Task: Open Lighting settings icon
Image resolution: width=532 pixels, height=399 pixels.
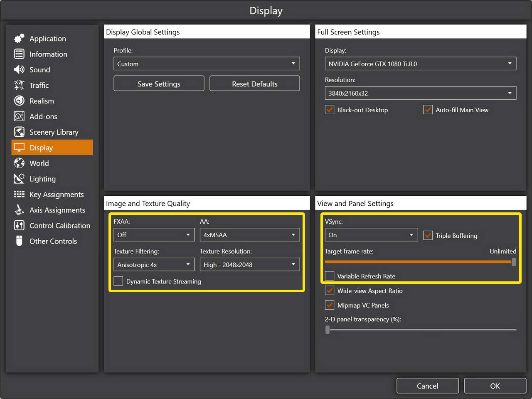Action: pyautogui.click(x=19, y=179)
